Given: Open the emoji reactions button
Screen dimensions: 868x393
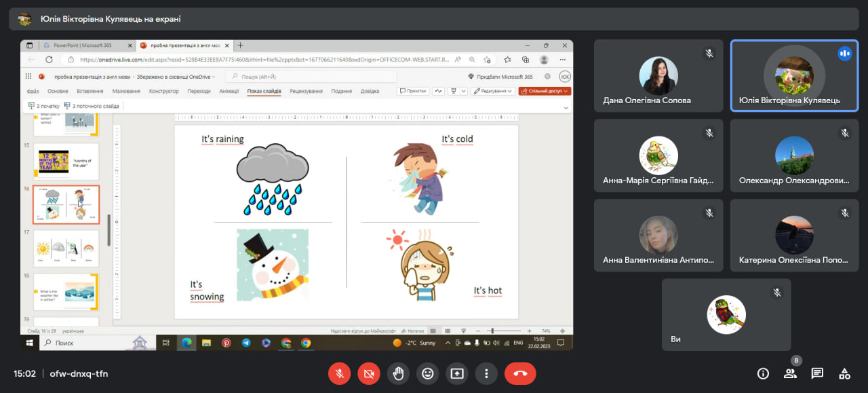Looking at the screenshot, I should tap(427, 373).
